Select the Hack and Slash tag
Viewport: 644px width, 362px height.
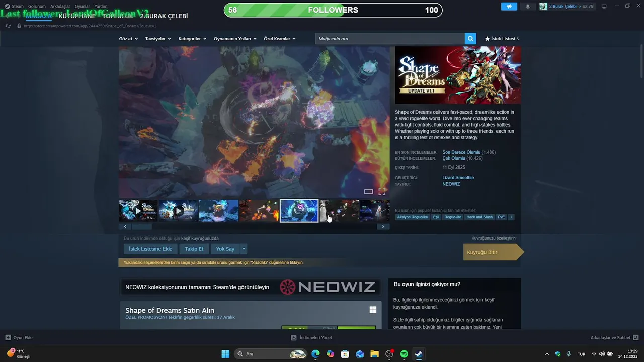click(x=479, y=217)
